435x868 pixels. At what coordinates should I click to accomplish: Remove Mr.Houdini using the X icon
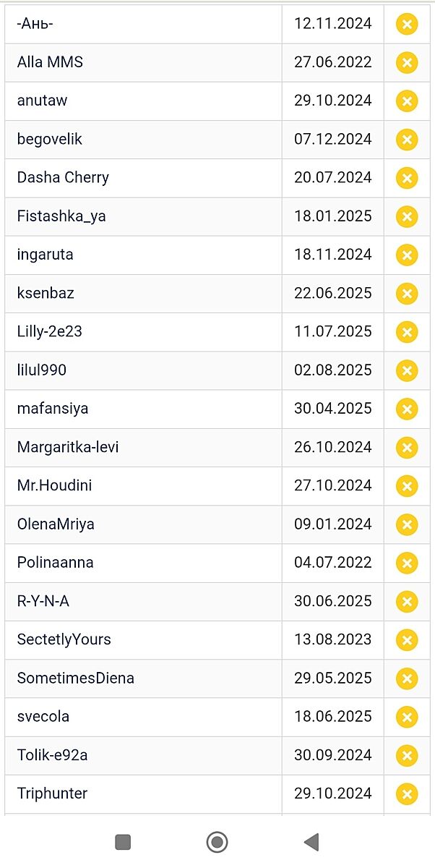pos(407,486)
